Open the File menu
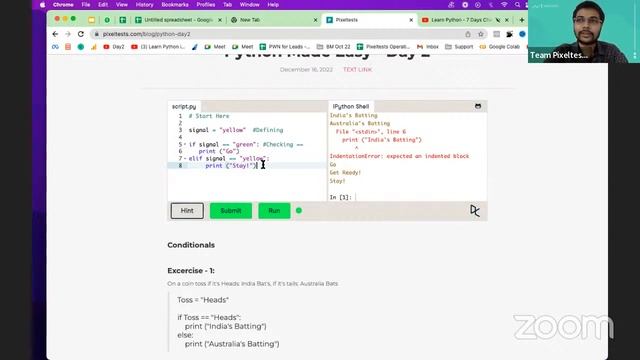The image size is (640, 360). coord(86,5)
